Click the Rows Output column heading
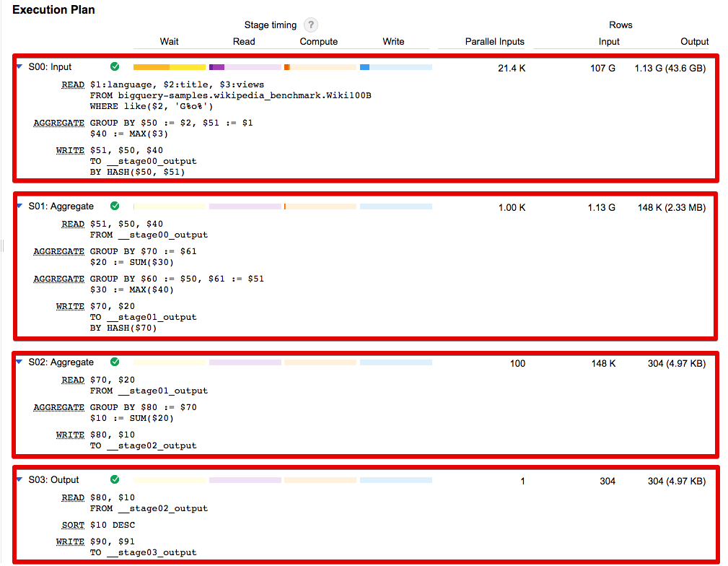Image resolution: width=728 pixels, height=566 pixels. click(x=694, y=42)
